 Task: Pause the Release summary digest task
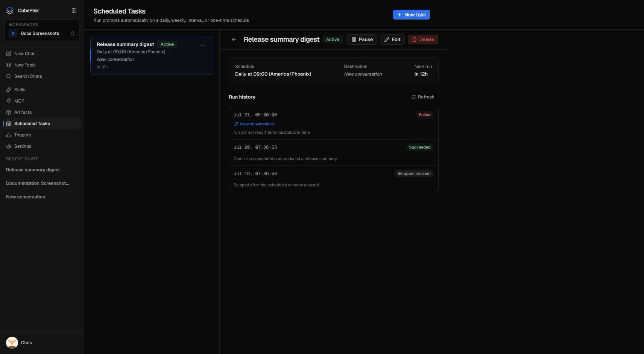click(362, 39)
